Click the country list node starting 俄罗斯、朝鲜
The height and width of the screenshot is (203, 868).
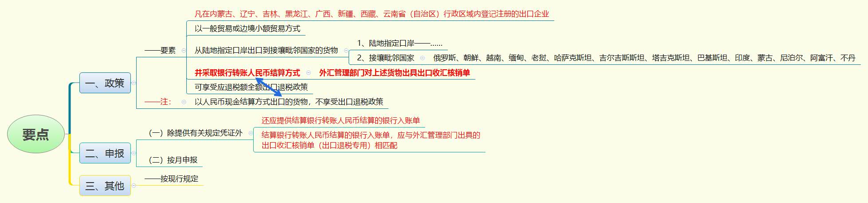click(x=644, y=58)
